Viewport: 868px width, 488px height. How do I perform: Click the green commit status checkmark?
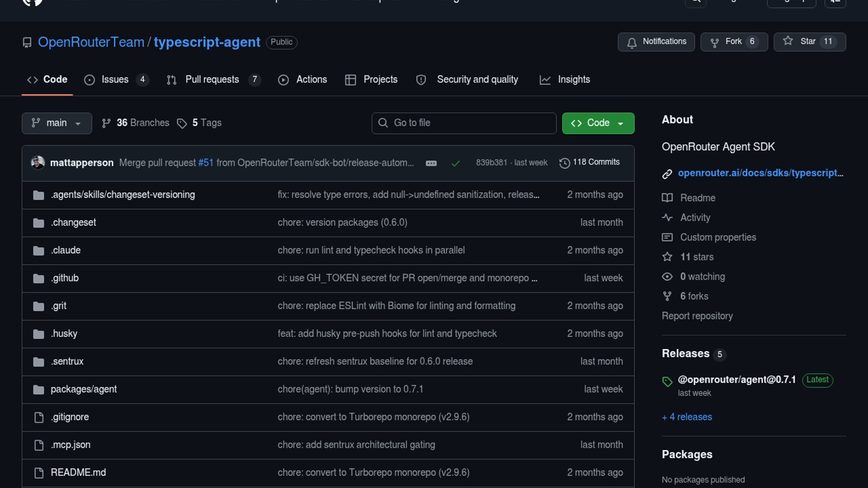point(456,163)
